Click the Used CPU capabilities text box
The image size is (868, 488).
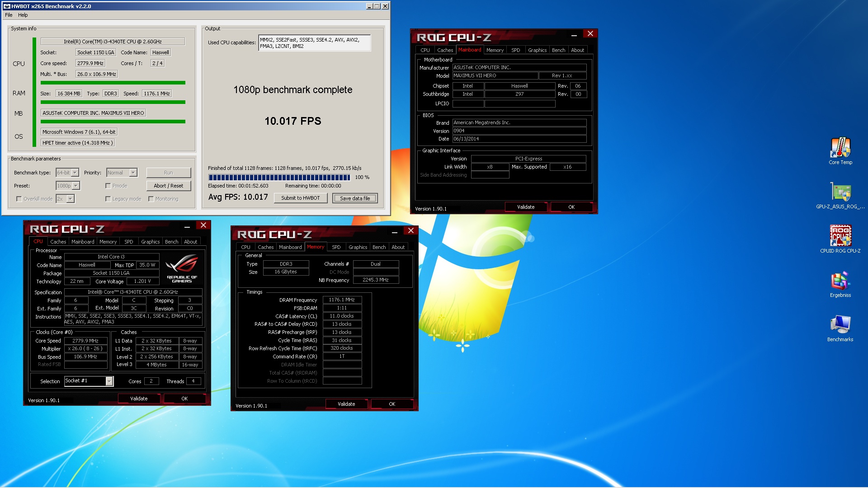(315, 43)
